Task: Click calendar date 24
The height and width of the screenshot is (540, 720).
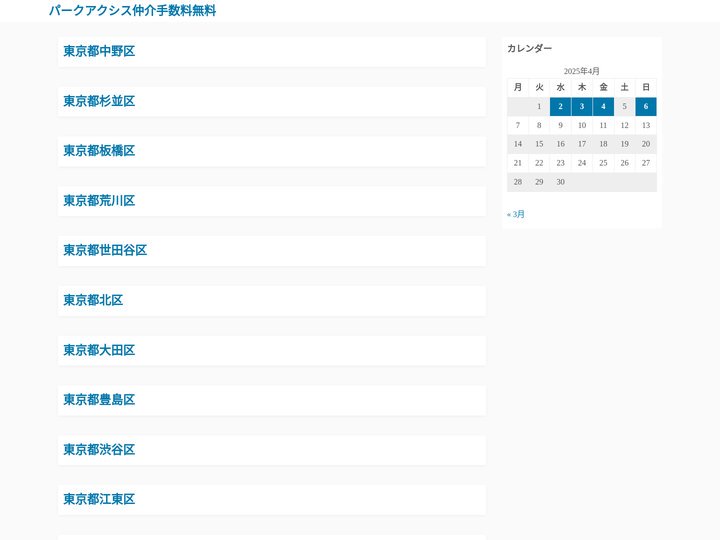Action: point(582,163)
